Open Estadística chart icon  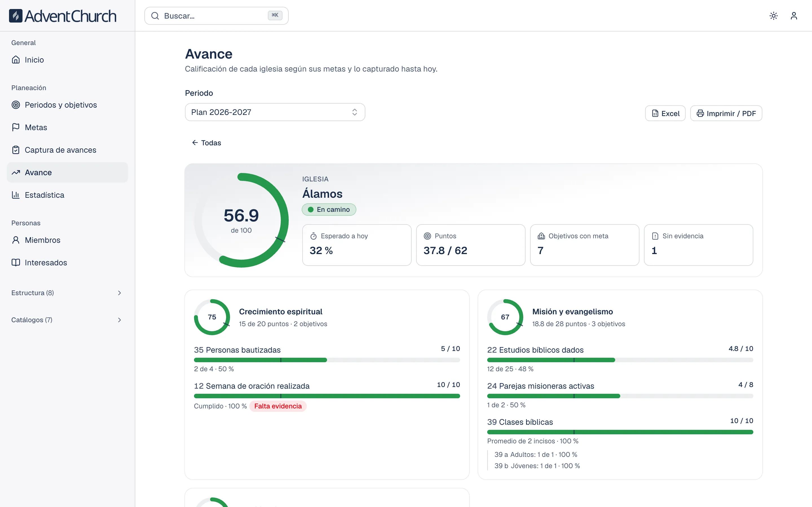pyautogui.click(x=16, y=195)
